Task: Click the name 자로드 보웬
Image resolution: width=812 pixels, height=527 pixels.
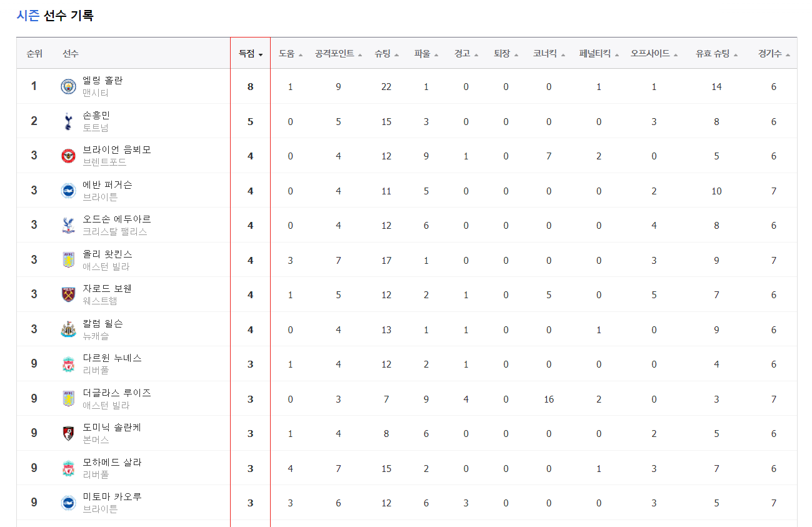Action: click(x=108, y=289)
